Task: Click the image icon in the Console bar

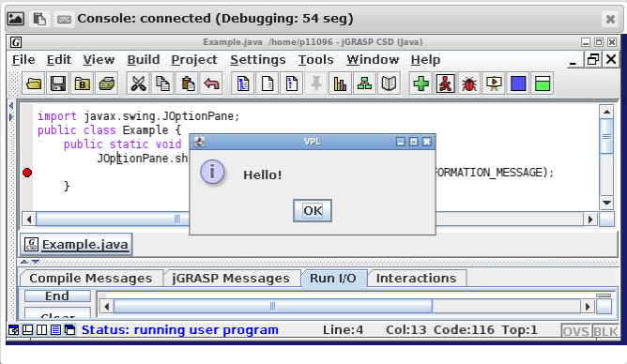Action: pyautogui.click(x=16, y=19)
